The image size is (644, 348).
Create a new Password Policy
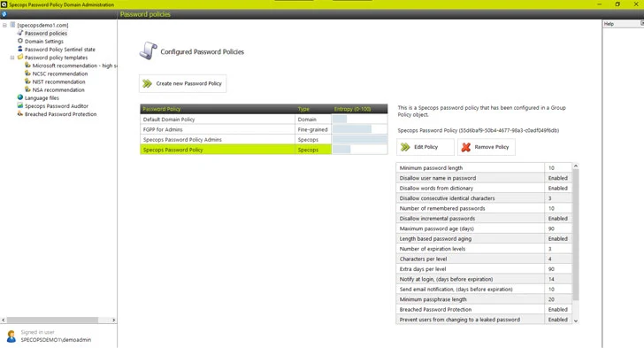(x=182, y=83)
